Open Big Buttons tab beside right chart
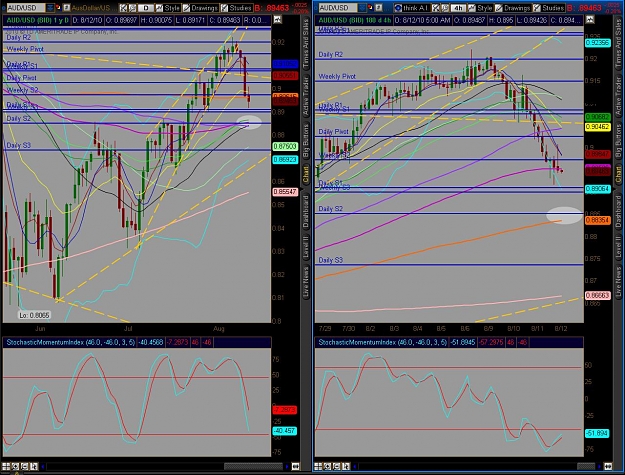The height and width of the screenshot is (475, 625). coord(618,140)
